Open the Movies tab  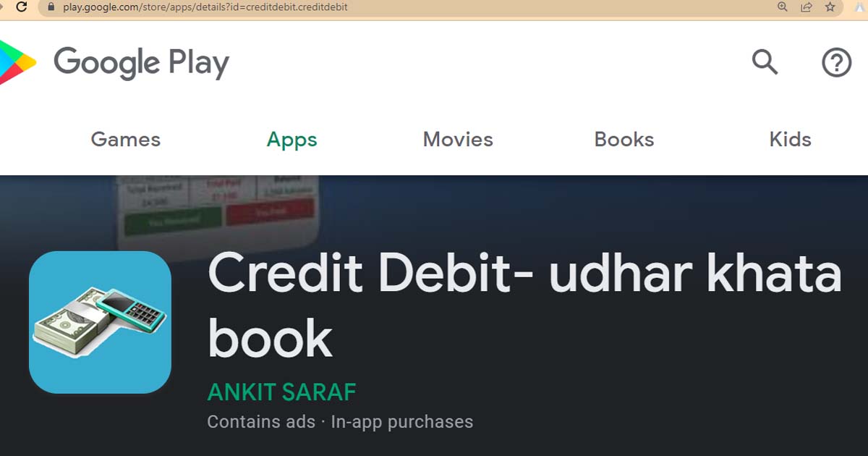[x=458, y=140]
